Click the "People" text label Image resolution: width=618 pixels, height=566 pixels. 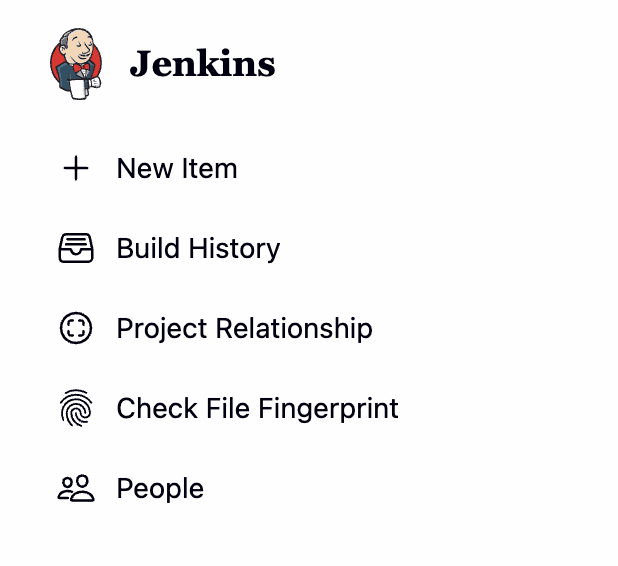click(x=160, y=489)
